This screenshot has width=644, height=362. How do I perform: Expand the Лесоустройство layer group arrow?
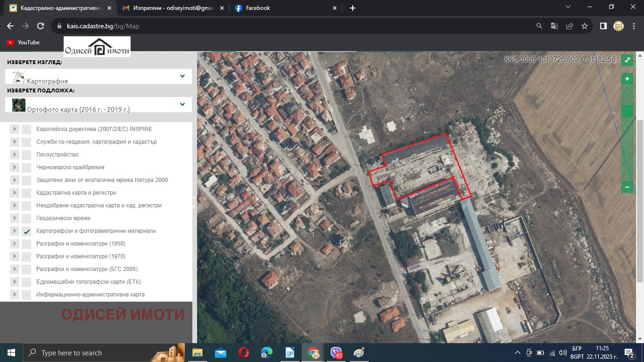14,155
